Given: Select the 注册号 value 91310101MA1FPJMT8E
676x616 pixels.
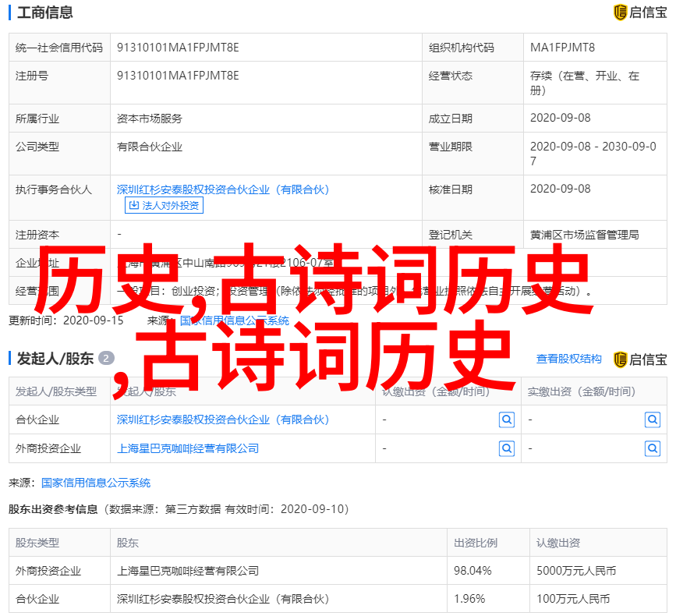Looking at the screenshot, I should (178, 76).
